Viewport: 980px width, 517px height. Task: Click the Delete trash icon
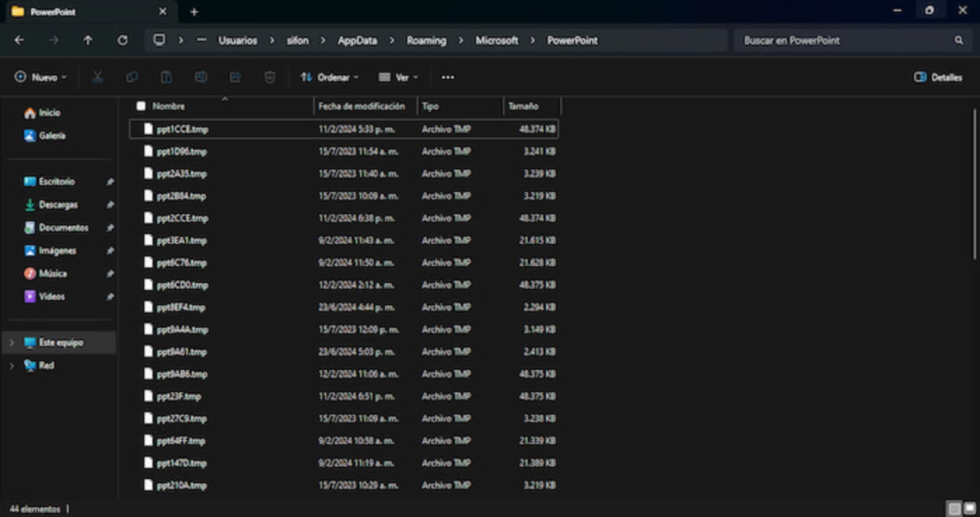pos(270,77)
